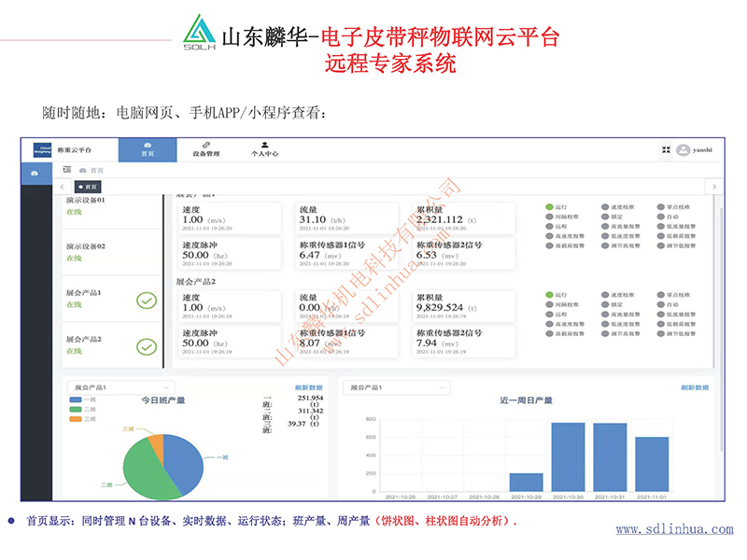Toggle the checkmark on 展会产品2 device row
The image size is (747, 560).
click(x=147, y=346)
